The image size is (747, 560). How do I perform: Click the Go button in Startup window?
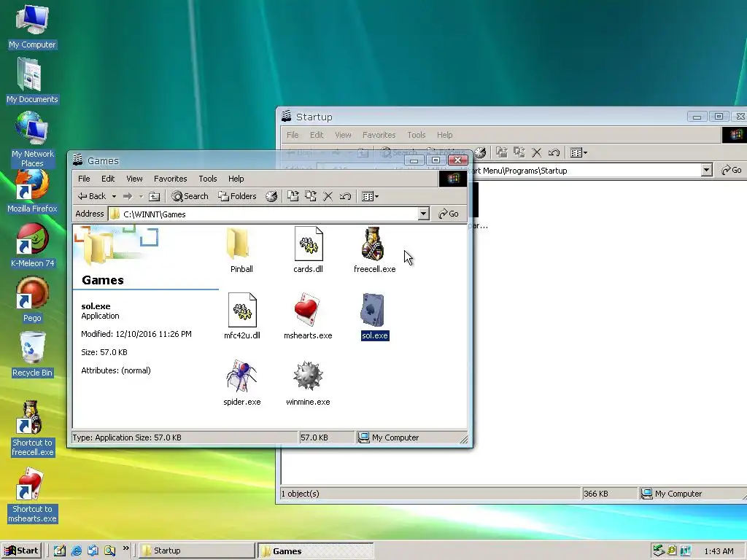(x=732, y=170)
